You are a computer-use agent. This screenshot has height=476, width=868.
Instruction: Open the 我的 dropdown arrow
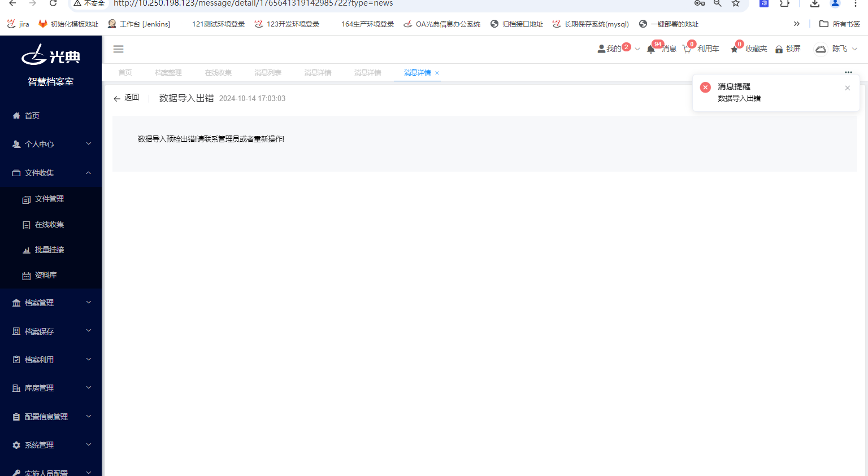pos(637,49)
